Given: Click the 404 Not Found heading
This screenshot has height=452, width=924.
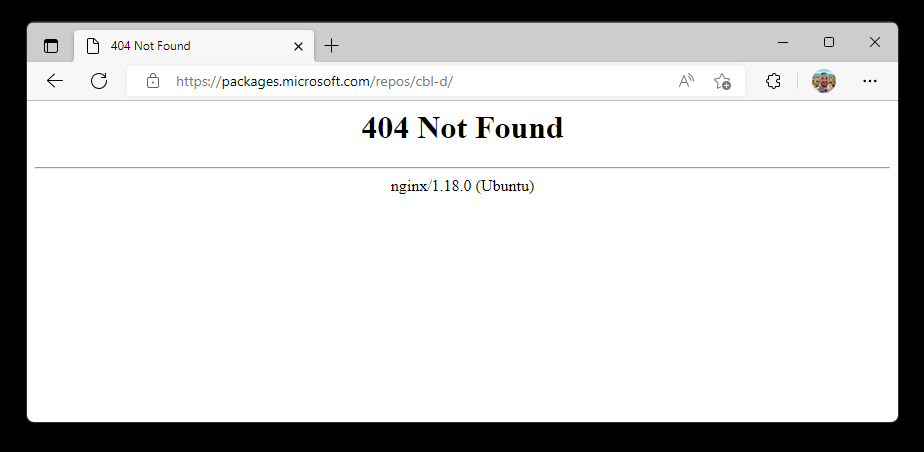Looking at the screenshot, I should (463, 128).
